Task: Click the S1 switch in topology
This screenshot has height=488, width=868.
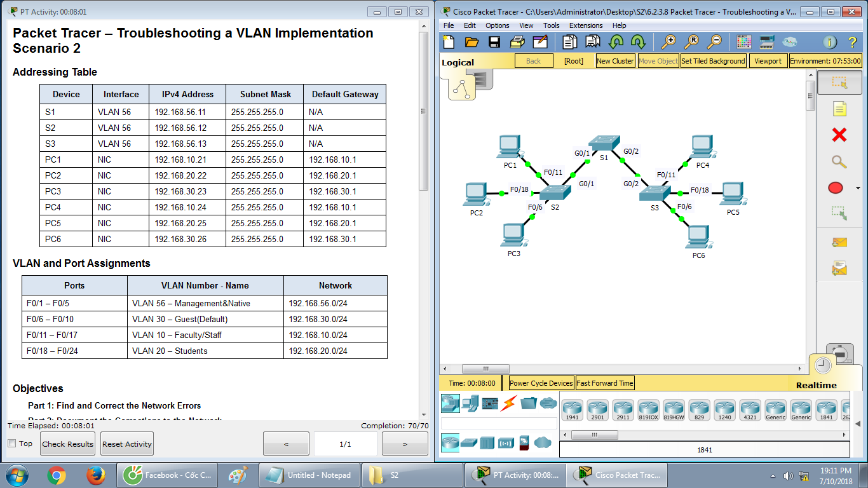Action: [x=599, y=144]
